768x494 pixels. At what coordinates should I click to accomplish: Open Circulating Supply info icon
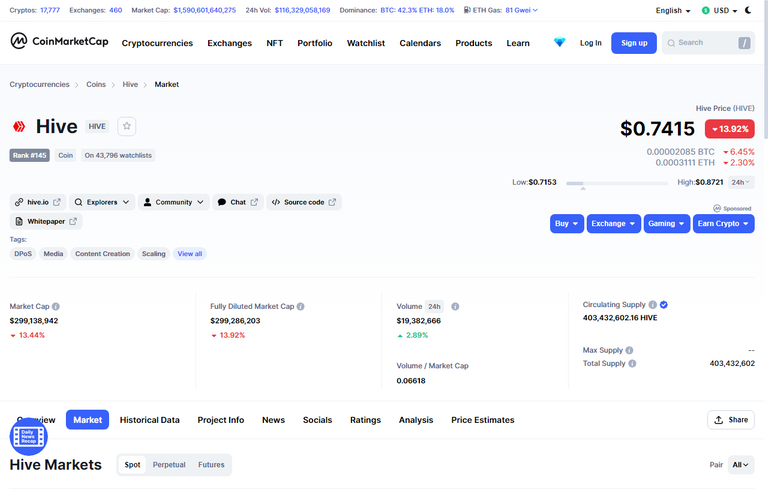(x=652, y=305)
